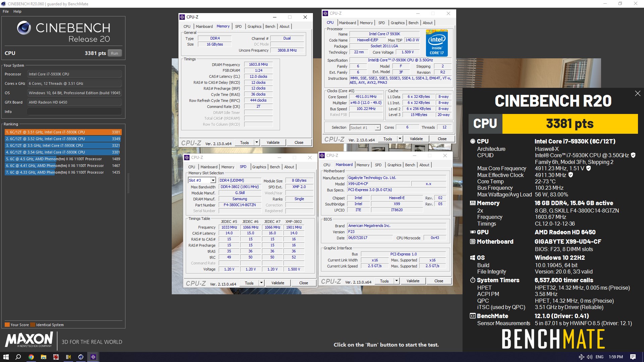Select ranking row 1 score 3381
The width and height of the screenshot is (644, 362).
63,132
